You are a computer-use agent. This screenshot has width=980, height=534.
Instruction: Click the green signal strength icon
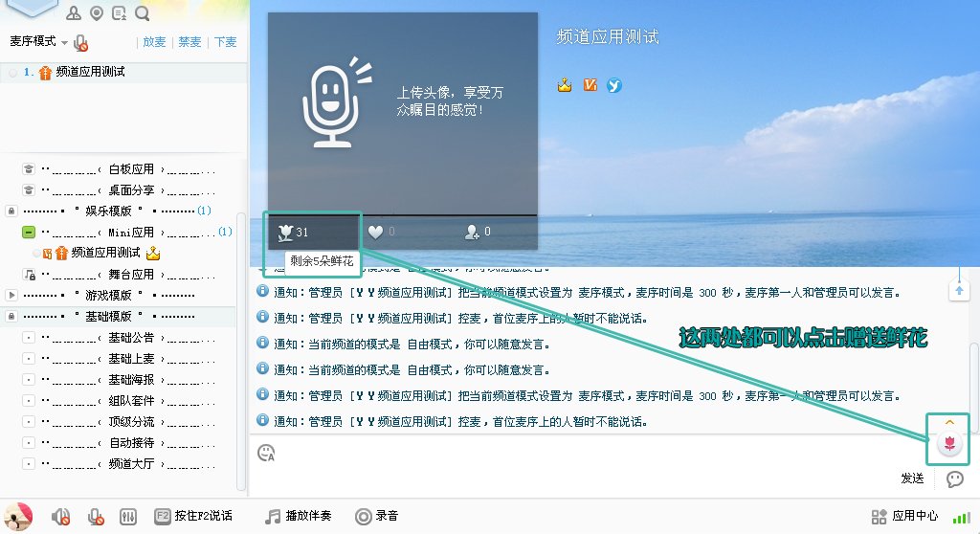(961, 517)
